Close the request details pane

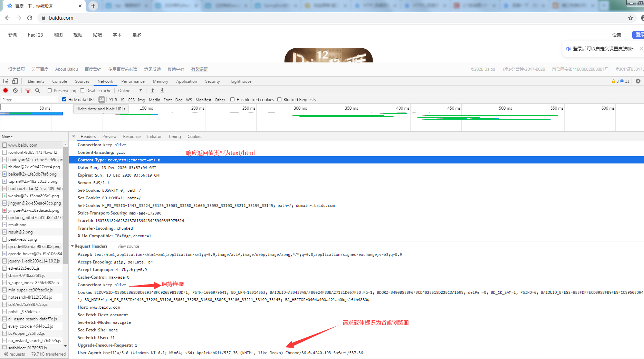pos(74,136)
